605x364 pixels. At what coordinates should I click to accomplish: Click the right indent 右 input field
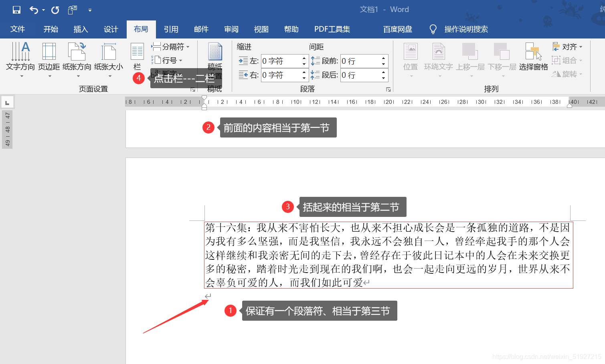tap(281, 75)
